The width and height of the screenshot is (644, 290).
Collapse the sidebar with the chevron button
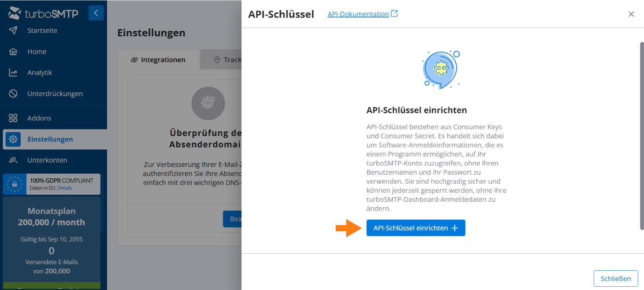click(96, 13)
